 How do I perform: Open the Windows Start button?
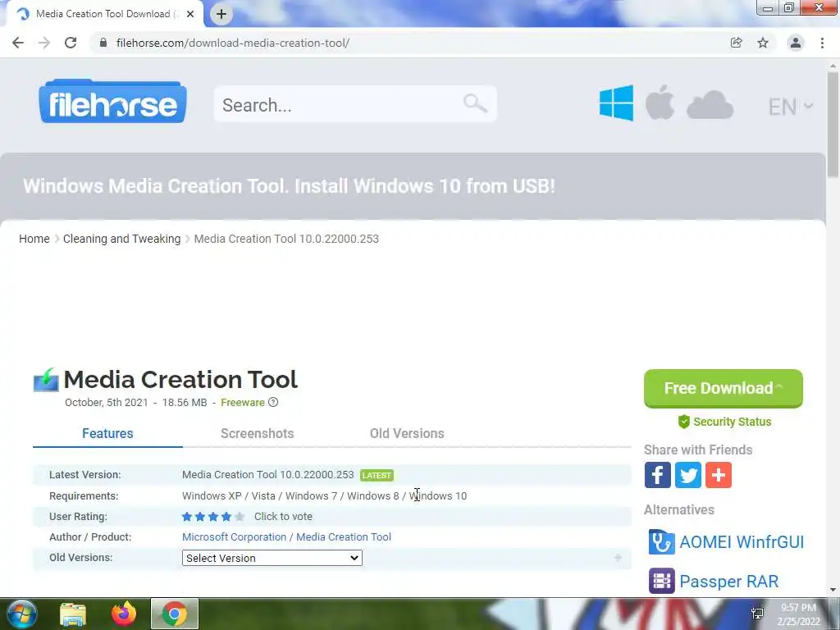tap(21, 614)
